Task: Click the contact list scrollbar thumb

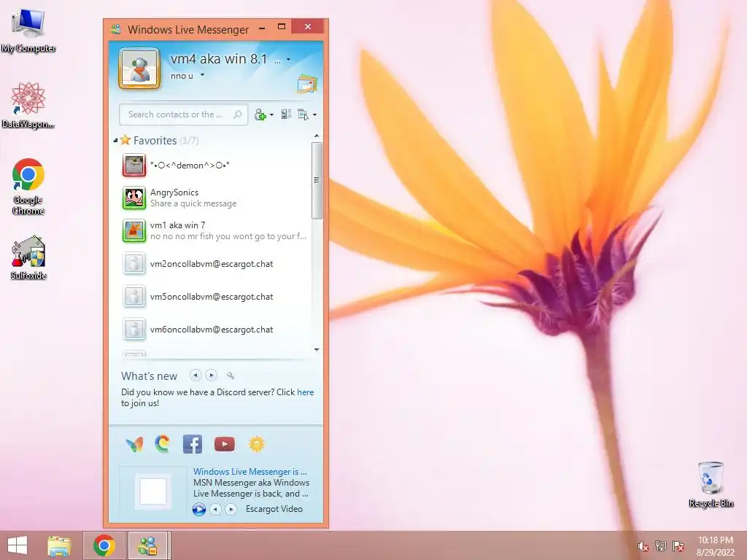Action: [317, 180]
